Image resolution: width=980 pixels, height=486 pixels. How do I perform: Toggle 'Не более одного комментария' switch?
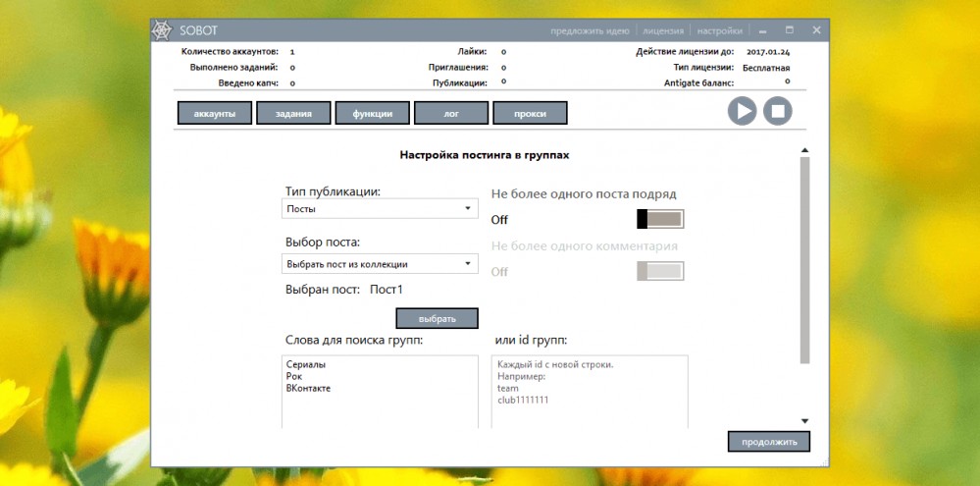click(x=660, y=271)
